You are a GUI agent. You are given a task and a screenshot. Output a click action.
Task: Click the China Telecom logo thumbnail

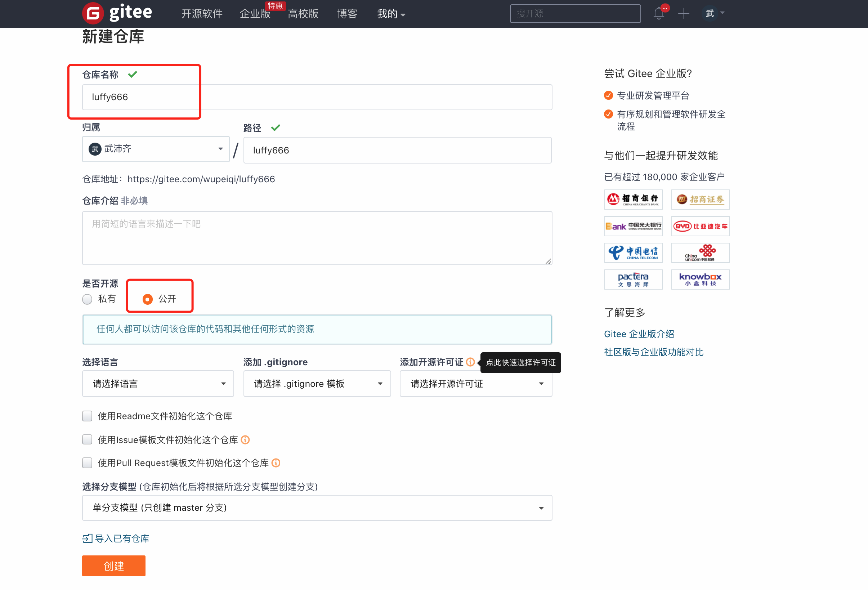[633, 253]
